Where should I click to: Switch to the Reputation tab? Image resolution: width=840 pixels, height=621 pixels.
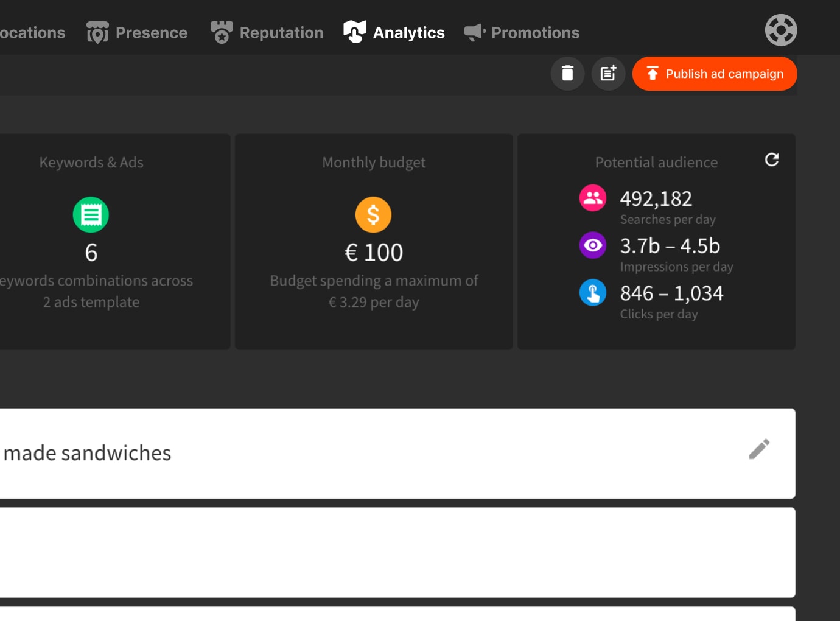267,33
